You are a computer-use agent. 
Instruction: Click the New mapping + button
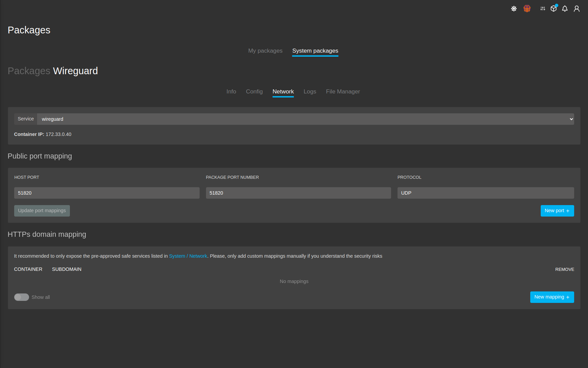coord(552,297)
